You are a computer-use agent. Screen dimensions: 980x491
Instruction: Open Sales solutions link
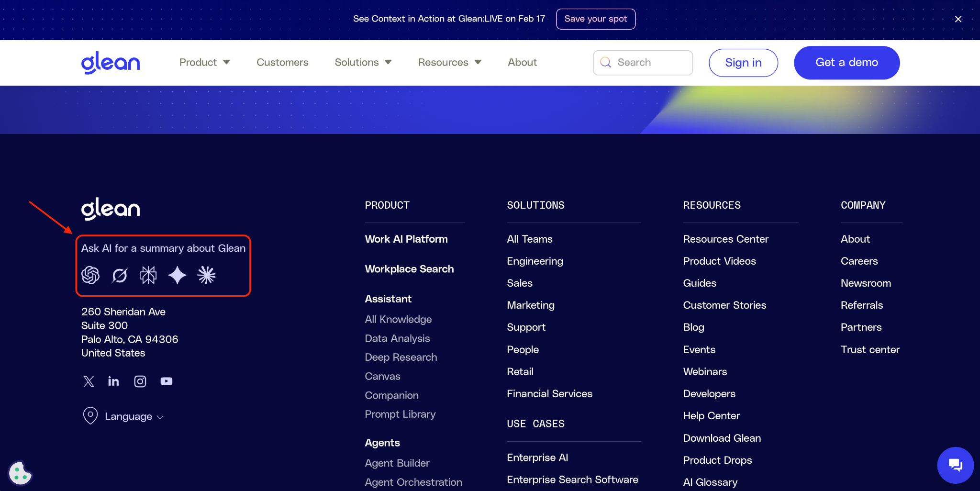(x=520, y=283)
